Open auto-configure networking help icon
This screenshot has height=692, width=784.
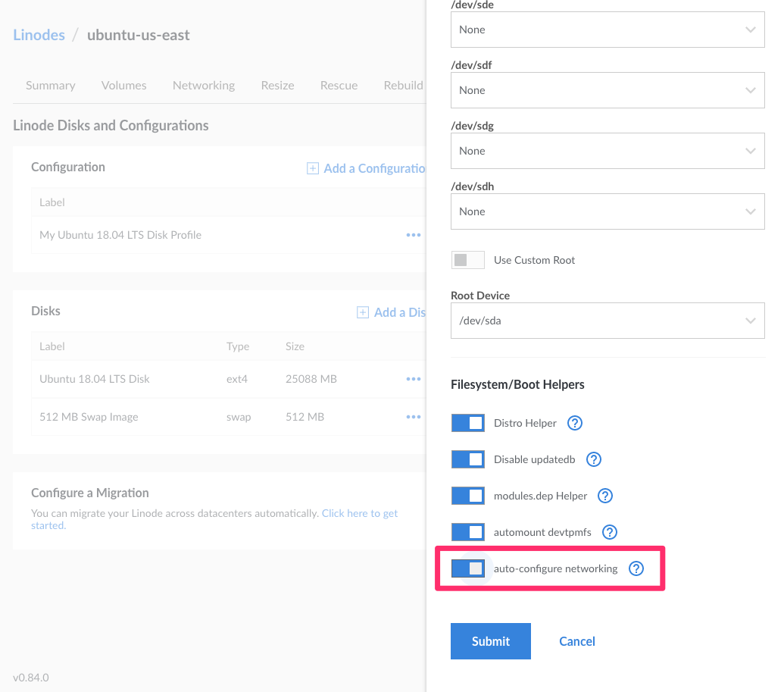point(636,568)
